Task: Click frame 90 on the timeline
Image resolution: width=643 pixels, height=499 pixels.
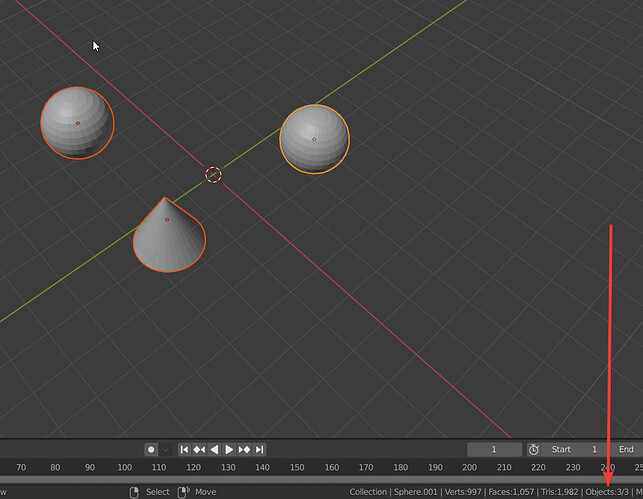Action: tap(90, 467)
